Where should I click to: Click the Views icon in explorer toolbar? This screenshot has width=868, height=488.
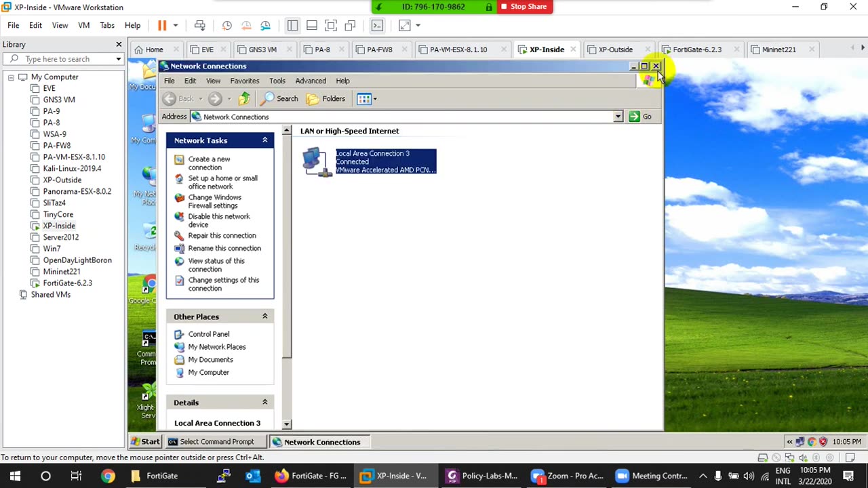[x=364, y=99]
